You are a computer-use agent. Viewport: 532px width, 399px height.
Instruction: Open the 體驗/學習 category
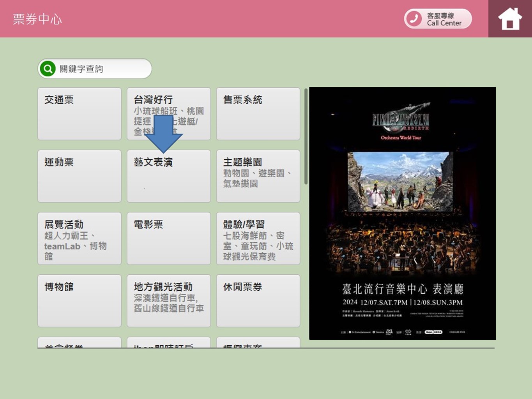click(x=258, y=238)
